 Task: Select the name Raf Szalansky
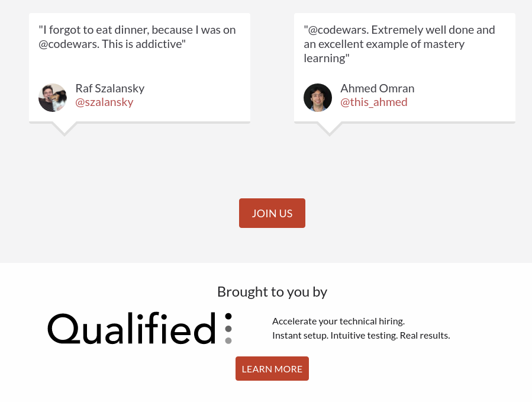point(109,88)
